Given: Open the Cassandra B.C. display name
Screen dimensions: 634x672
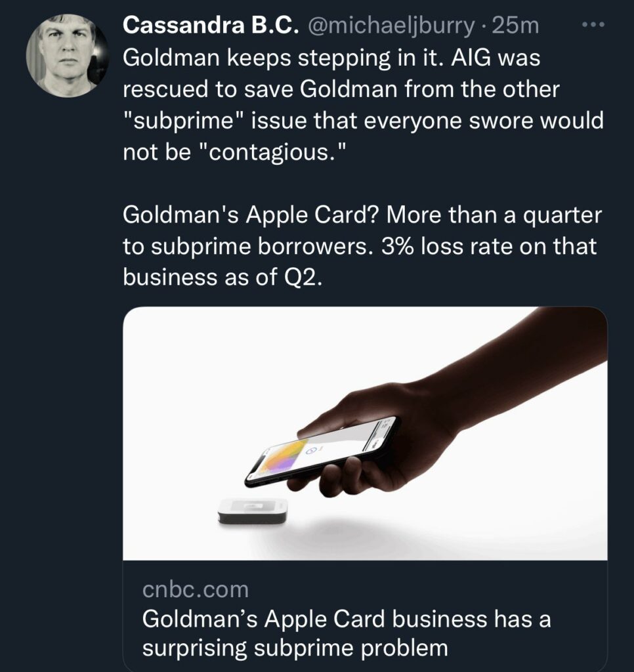Looking at the screenshot, I should click(x=210, y=26).
